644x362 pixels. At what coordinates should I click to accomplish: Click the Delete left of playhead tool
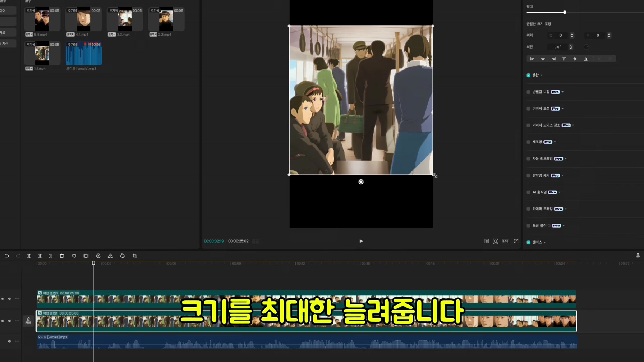40,256
